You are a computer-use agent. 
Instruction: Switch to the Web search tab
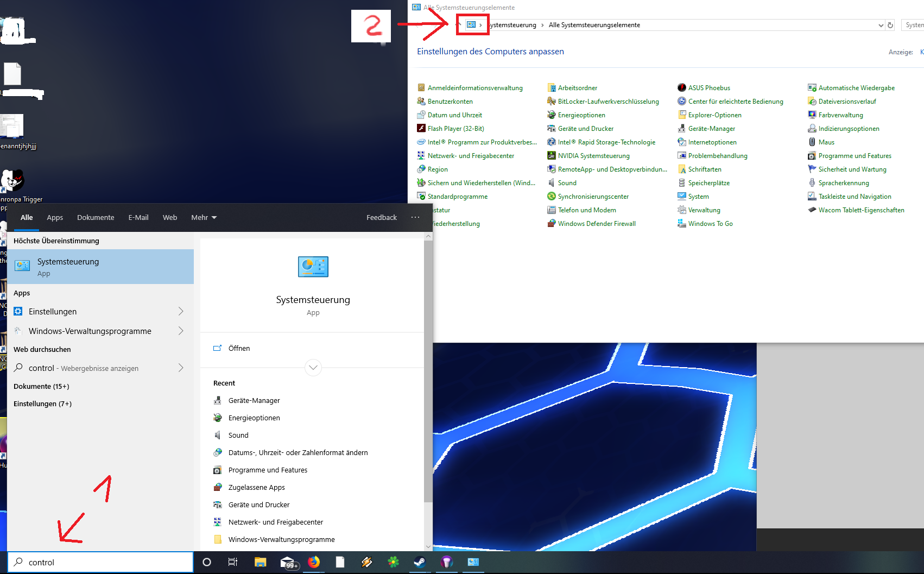point(170,218)
